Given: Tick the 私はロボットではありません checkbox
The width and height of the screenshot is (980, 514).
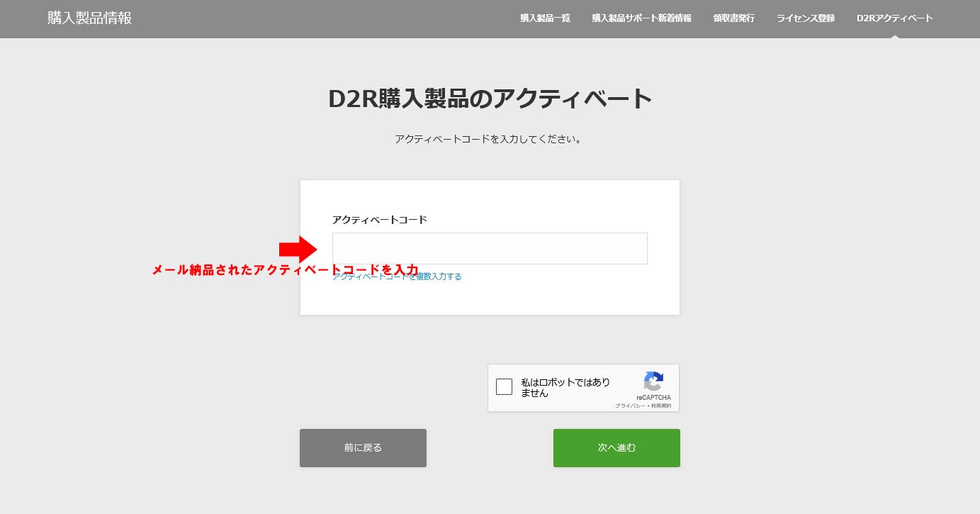Looking at the screenshot, I should coord(505,387).
